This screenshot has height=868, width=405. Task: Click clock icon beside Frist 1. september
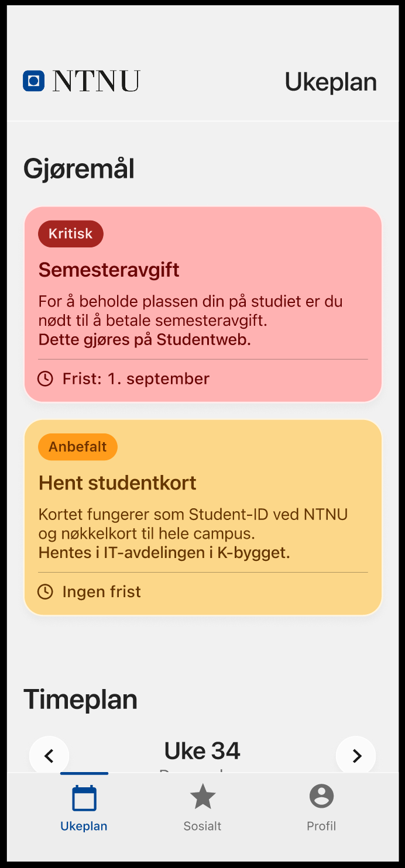click(45, 379)
